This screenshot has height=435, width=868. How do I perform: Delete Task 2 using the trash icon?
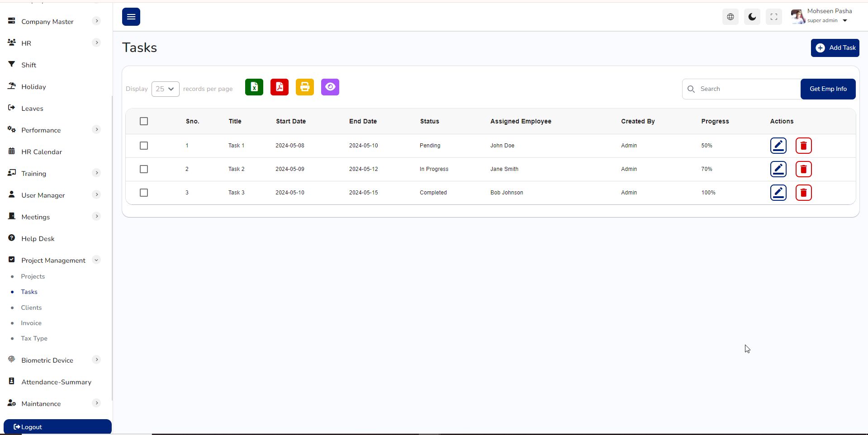(803, 169)
